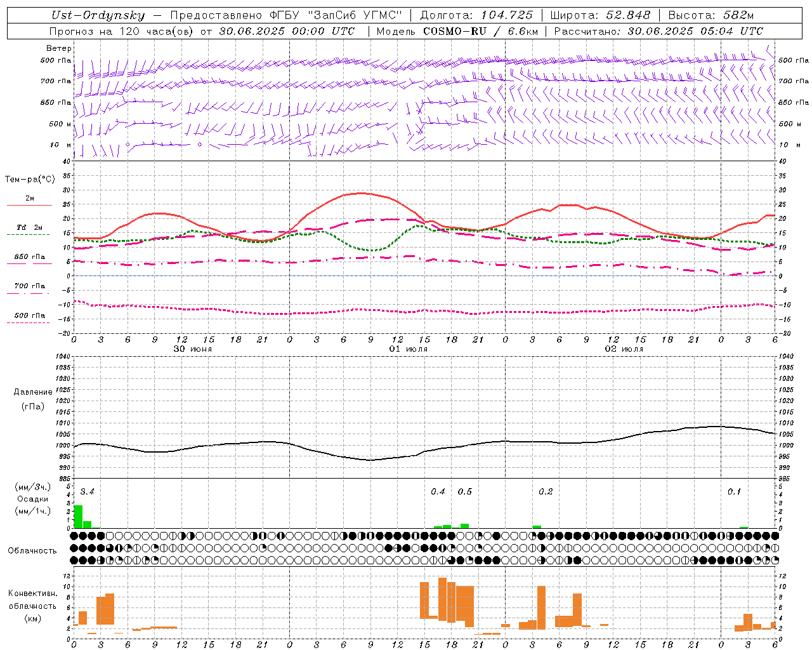Click the "Ветер" wind panel label
Viewport: 812px width, 650px height.
tap(59, 48)
